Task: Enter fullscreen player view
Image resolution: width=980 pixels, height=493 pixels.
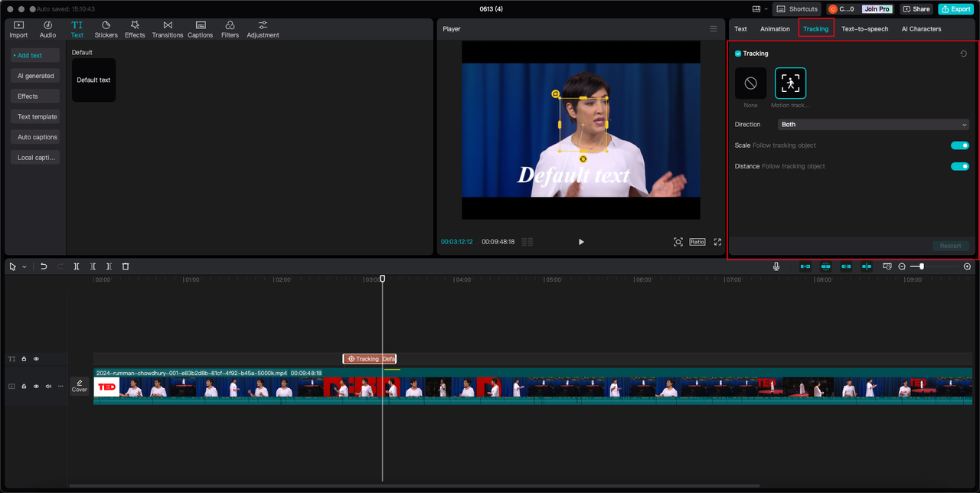Action: click(717, 242)
